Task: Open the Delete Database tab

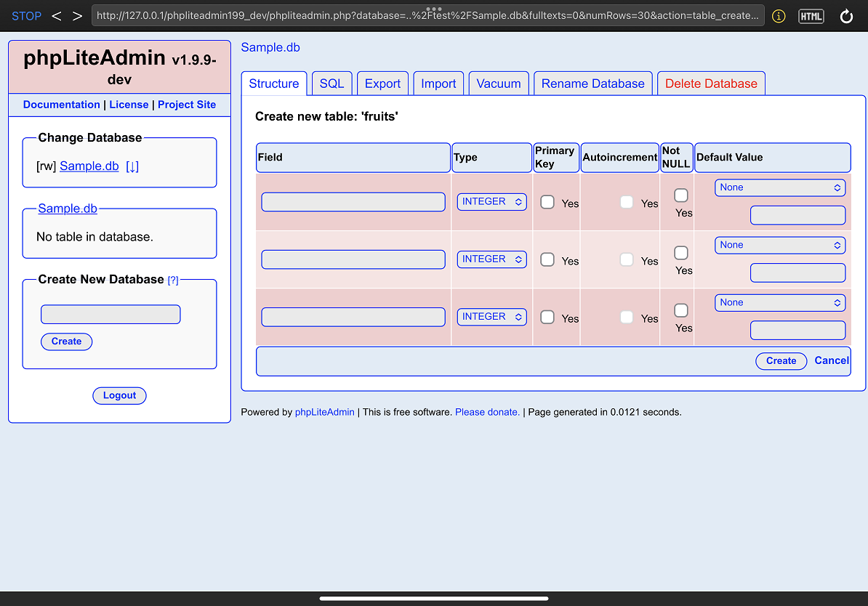Action: 711,84
